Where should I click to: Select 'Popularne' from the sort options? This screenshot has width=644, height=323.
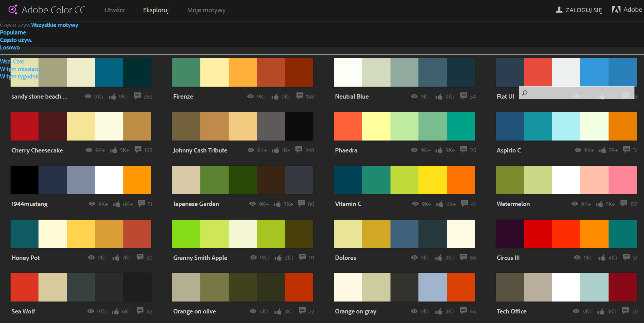13,32
